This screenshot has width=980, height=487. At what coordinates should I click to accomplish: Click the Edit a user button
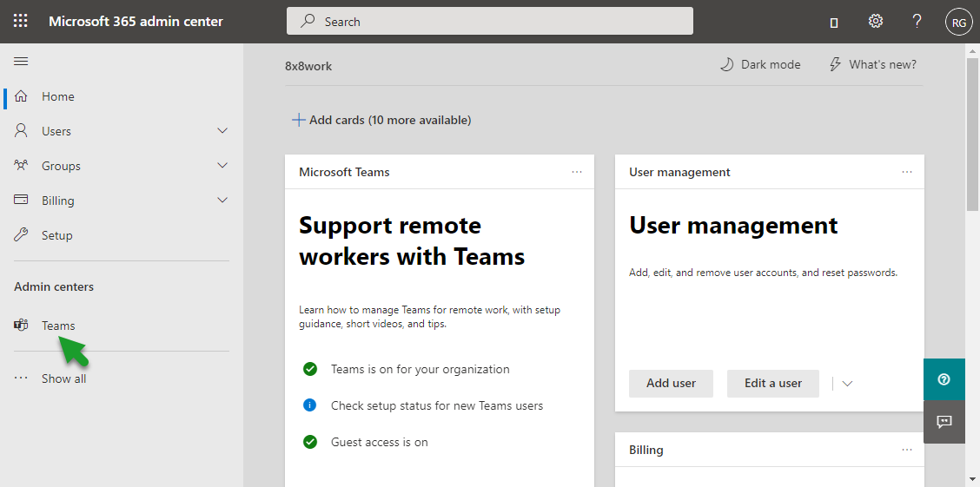772,384
